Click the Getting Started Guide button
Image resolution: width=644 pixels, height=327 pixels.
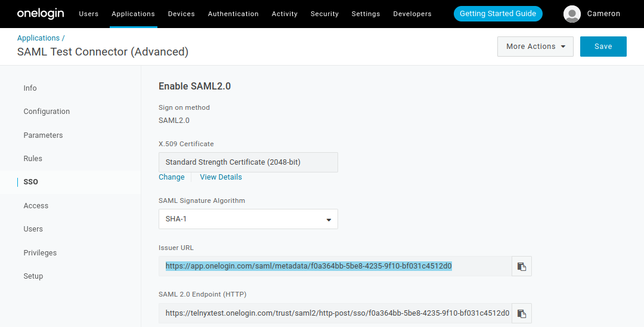pos(498,14)
